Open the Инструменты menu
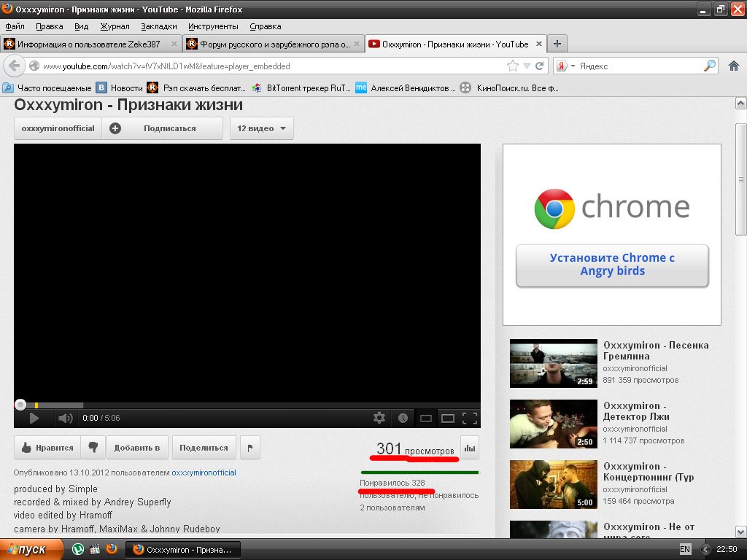The height and width of the screenshot is (560, 747). pyautogui.click(x=213, y=26)
